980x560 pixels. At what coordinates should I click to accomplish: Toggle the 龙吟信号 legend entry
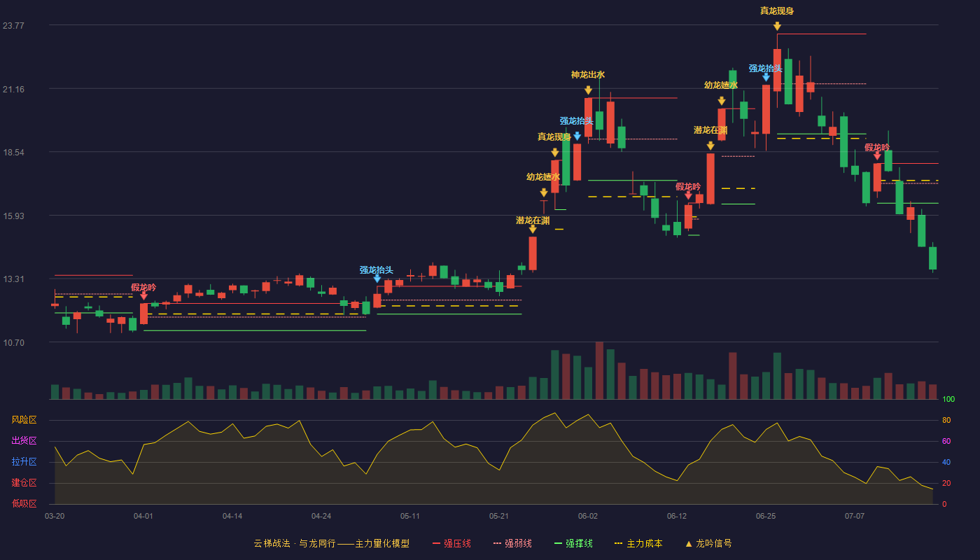[708, 543]
